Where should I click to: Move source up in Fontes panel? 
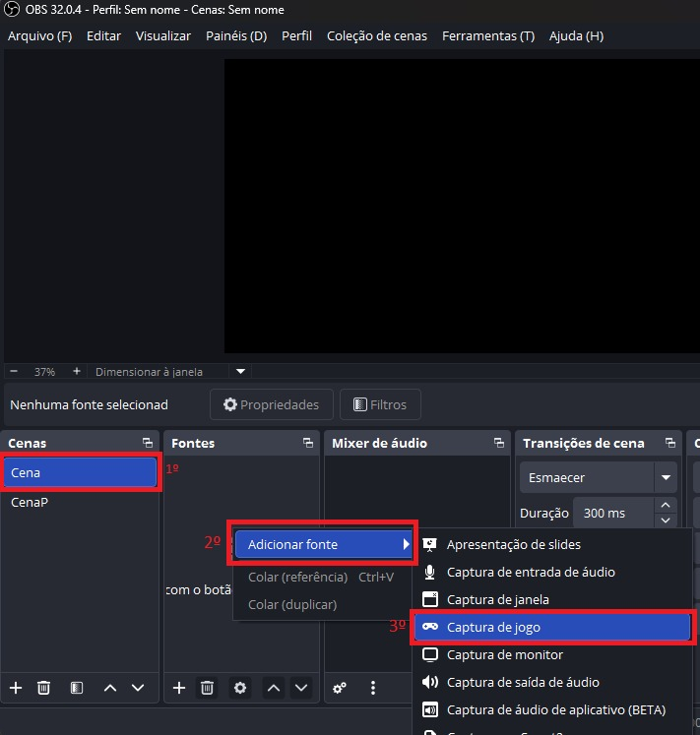pyautogui.click(x=274, y=688)
